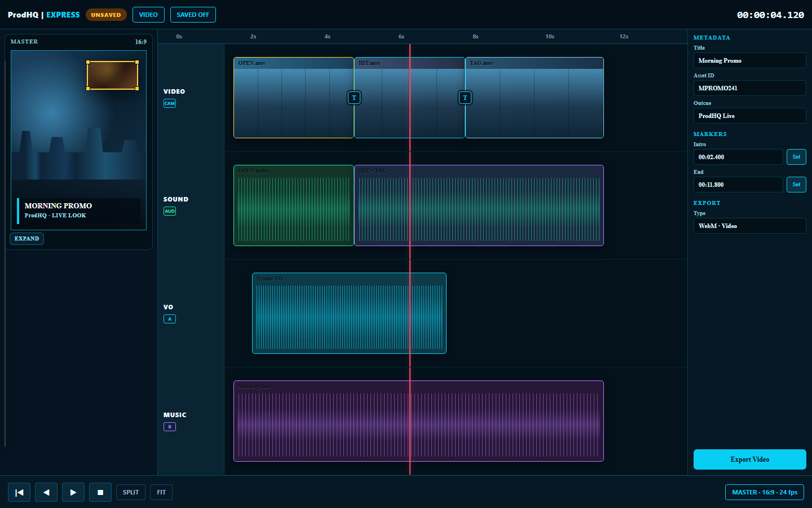Screen dimensions: 812x508
Task: Click the reverse play arrow button
Action: [46, 492]
